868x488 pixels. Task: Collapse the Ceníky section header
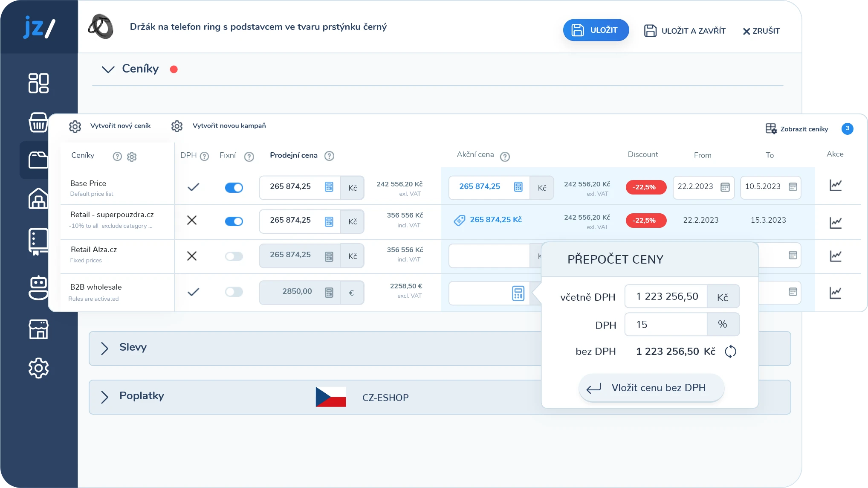[109, 69]
